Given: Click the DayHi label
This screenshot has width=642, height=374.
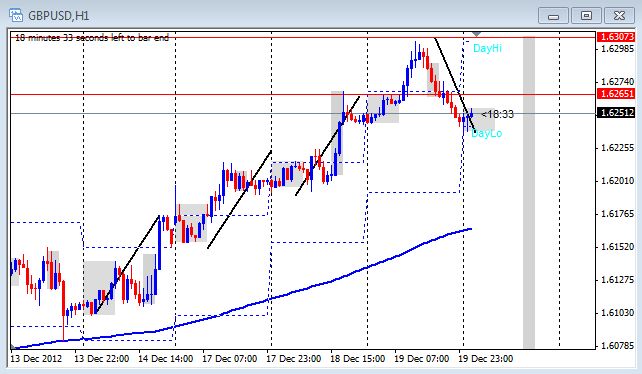Looking at the screenshot, I should point(487,48).
